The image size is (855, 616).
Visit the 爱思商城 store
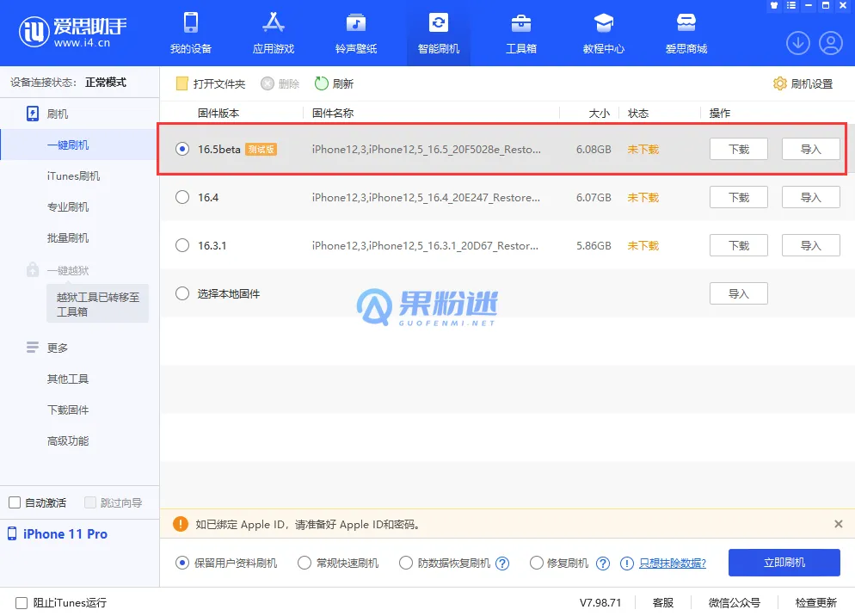pyautogui.click(x=686, y=33)
